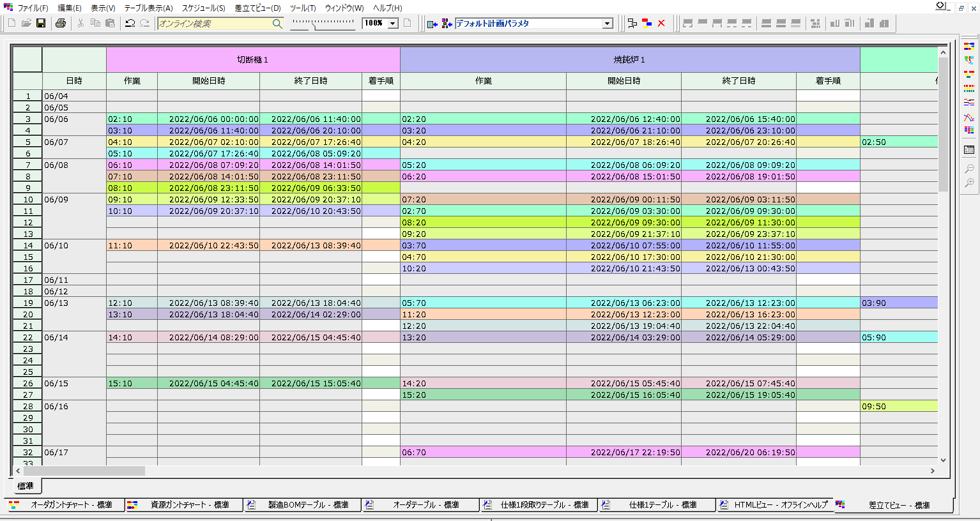This screenshot has width=980, height=521.
Task: Open the 100% zoom level dropdown
Action: pos(392,24)
